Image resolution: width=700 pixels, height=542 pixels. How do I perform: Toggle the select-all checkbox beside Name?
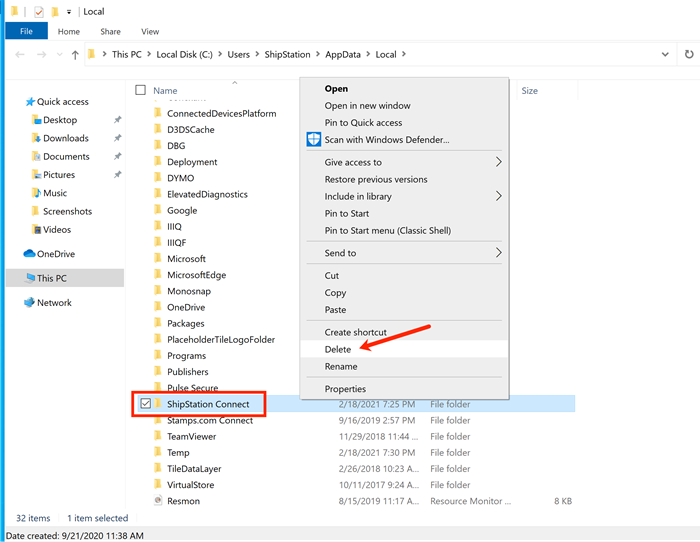coord(141,90)
